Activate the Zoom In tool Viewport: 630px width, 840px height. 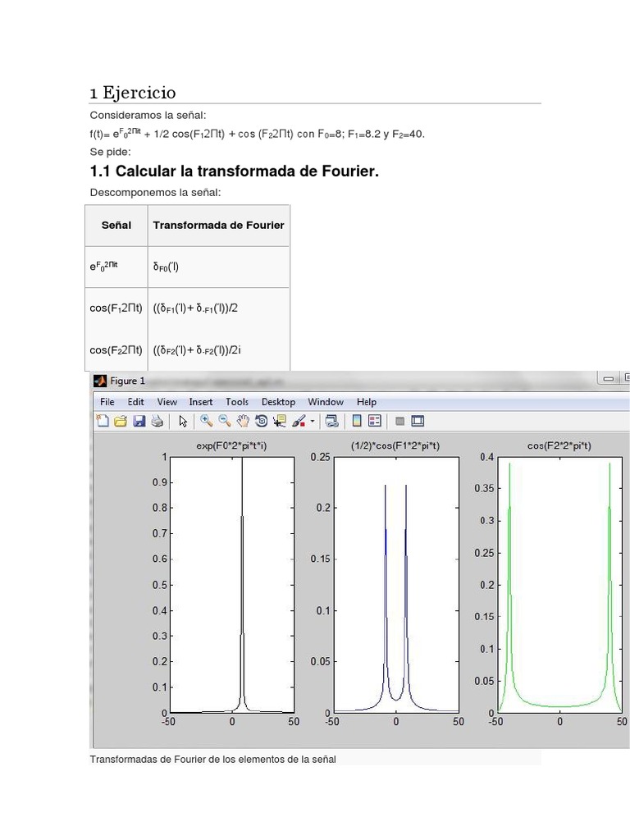tap(206, 421)
